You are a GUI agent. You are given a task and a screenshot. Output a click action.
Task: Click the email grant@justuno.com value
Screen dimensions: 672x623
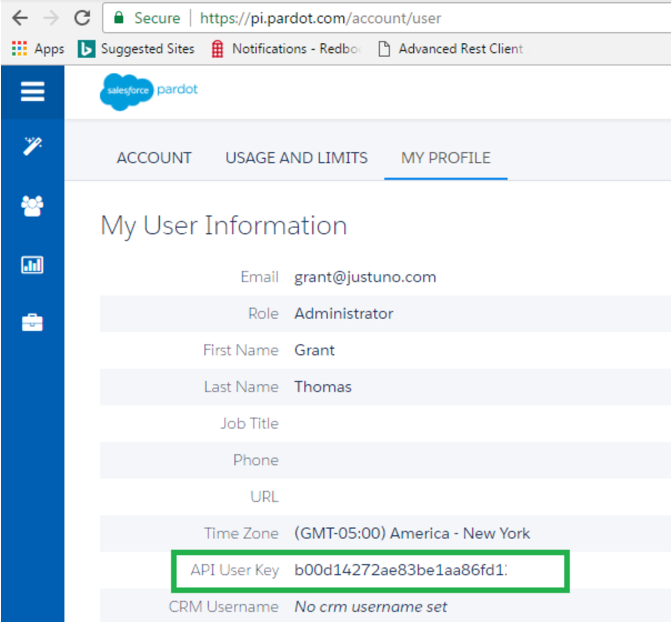365,277
